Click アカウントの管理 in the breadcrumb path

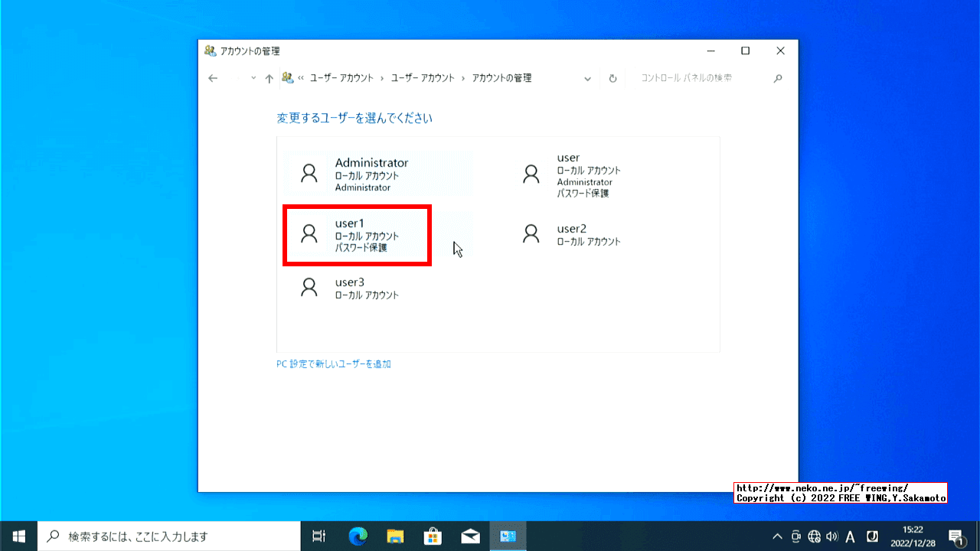coord(501,77)
